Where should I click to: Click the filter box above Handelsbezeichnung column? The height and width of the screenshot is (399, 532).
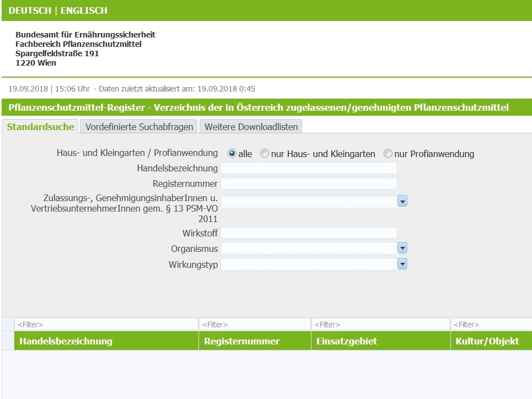pyautogui.click(x=106, y=325)
